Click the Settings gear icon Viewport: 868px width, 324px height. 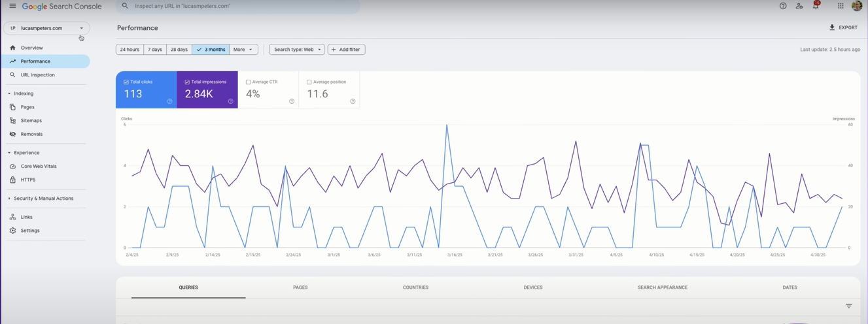click(x=12, y=231)
